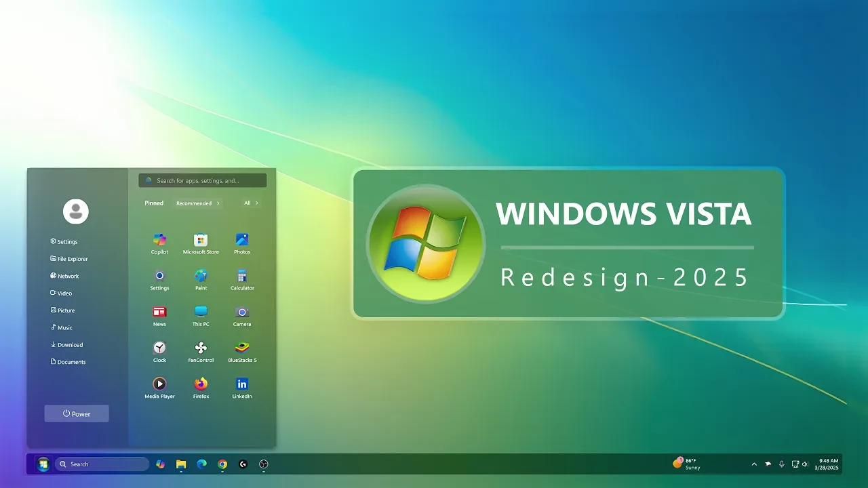Open OBS Studio from the taskbar
This screenshot has width=868, height=488.
pos(264,464)
